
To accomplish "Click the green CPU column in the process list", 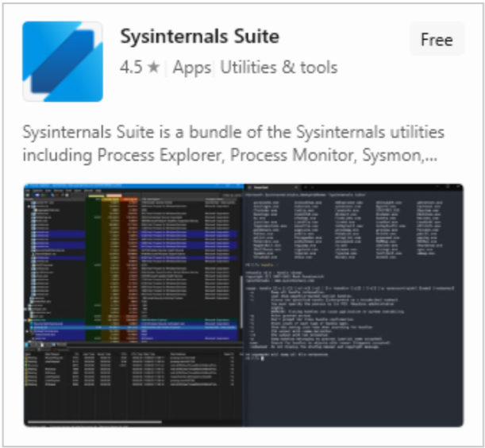I will point(93,269).
